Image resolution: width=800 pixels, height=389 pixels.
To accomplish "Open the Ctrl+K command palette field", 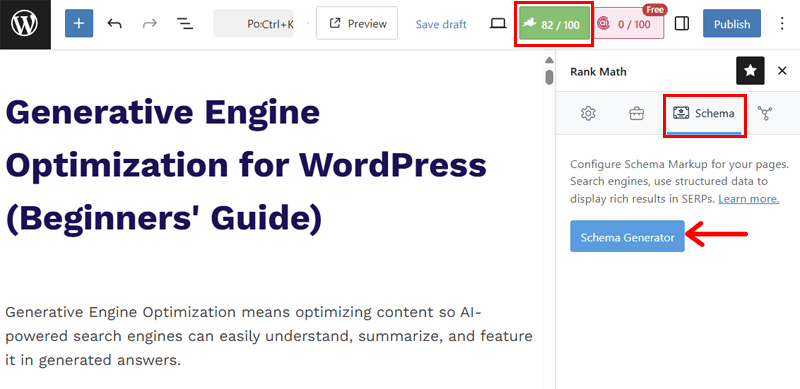I will tap(254, 23).
